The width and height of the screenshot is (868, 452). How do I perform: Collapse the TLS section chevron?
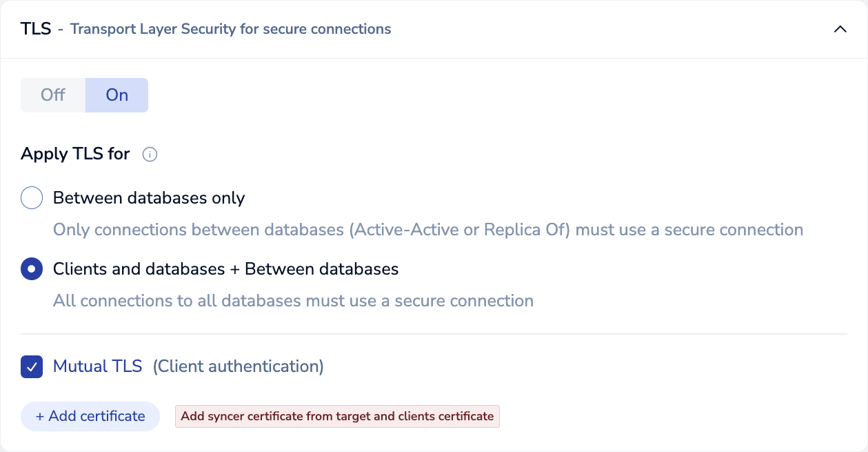click(840, 30)
